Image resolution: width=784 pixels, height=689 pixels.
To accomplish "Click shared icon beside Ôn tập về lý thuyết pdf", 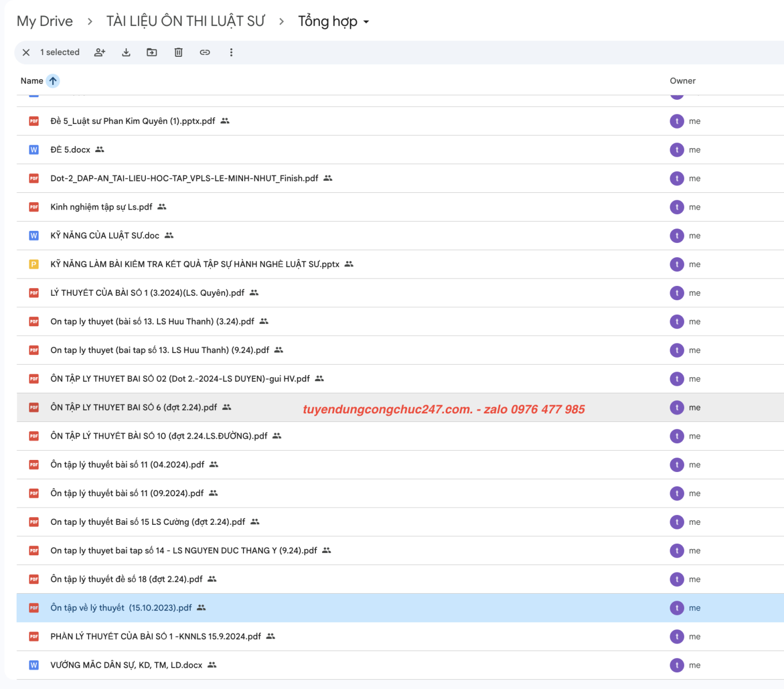I will [201, 608].
